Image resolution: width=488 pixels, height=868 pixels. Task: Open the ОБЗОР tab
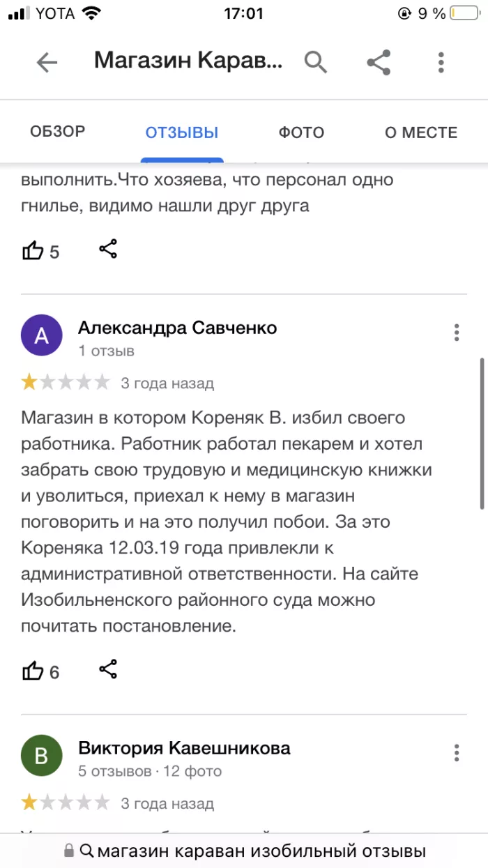pyautogui.click(x=57, y=132)
